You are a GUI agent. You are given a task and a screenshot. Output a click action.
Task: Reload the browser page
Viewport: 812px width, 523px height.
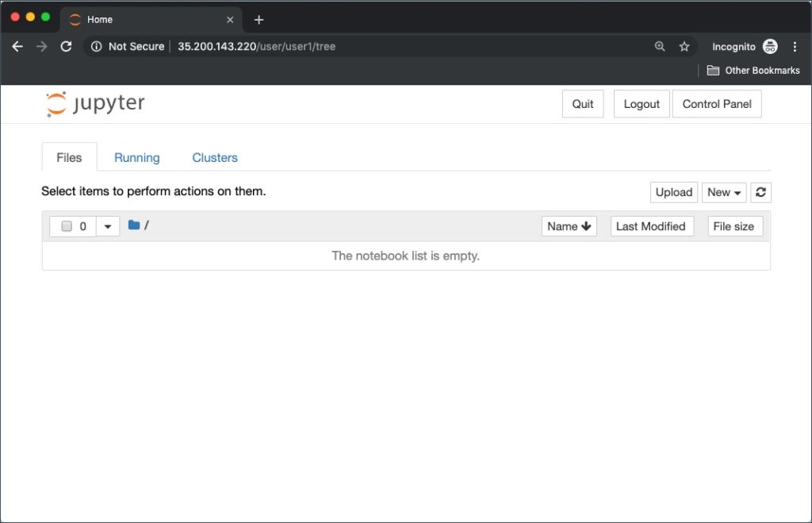pos(67,47)
